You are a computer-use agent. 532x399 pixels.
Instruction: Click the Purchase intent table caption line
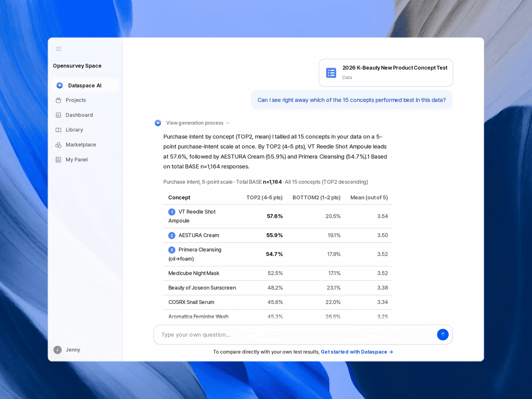266,182
